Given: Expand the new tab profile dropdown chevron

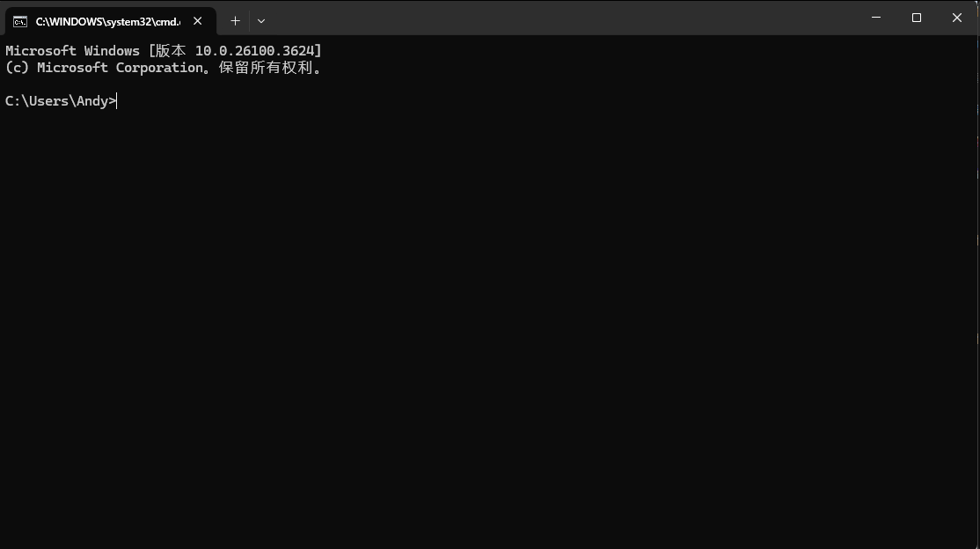Looking at the screenshot, I should [261, 21].
